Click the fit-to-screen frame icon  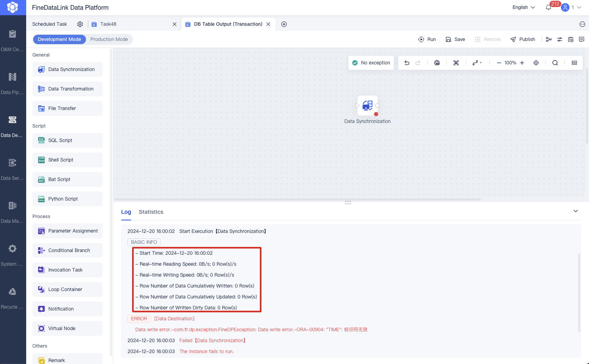(456, 63)
